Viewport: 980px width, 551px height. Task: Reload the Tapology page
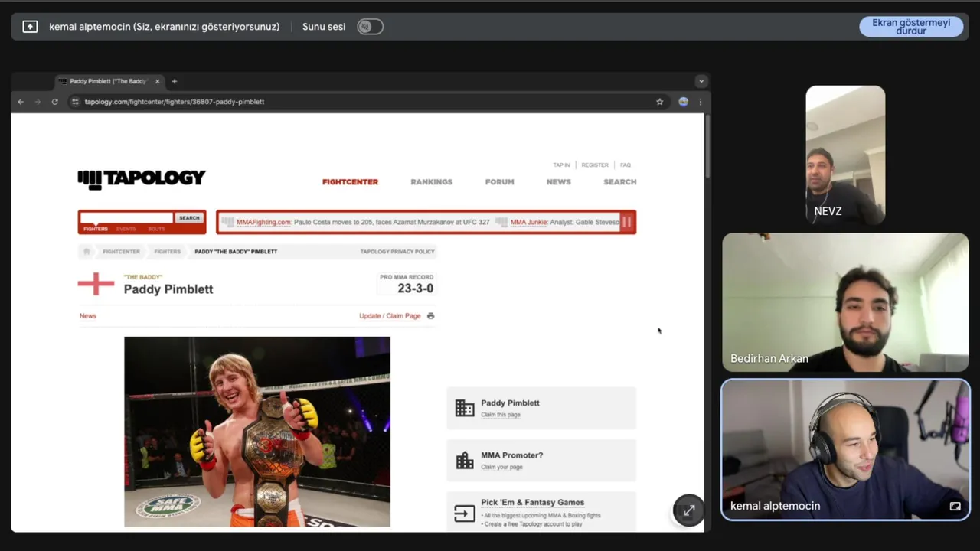pos(54,102)
